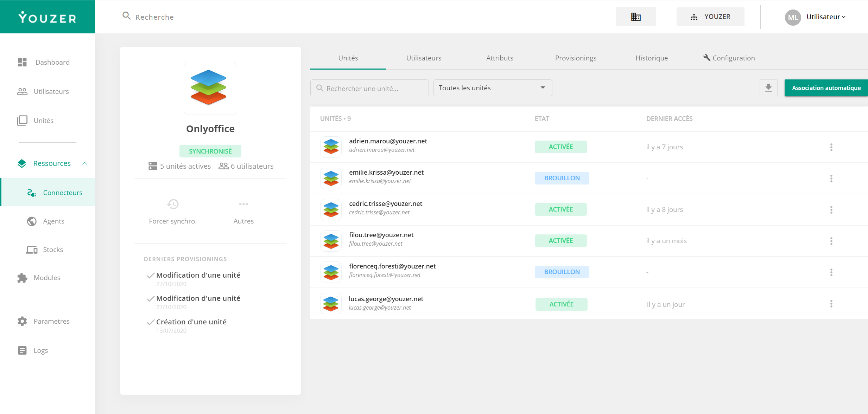Open Modules in the sidebar
The height and width of the screenshot is (414, 868).
click(47, 278)
